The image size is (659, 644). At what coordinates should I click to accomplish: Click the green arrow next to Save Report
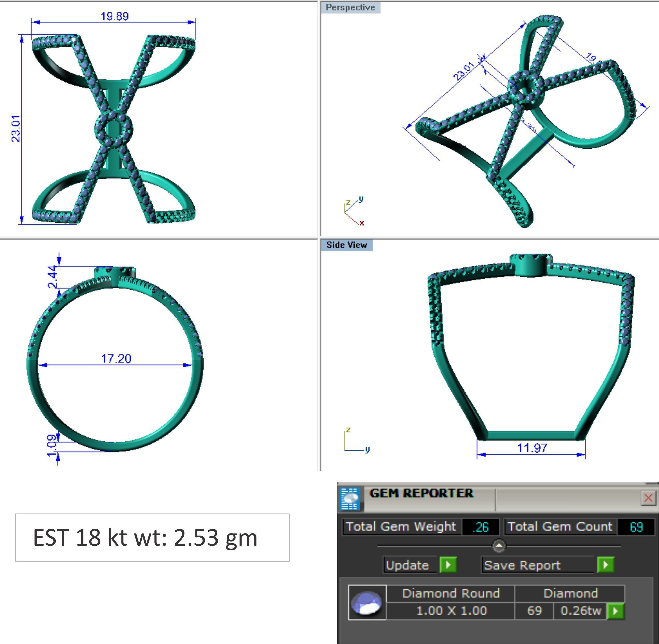click(x=606, y=565)
